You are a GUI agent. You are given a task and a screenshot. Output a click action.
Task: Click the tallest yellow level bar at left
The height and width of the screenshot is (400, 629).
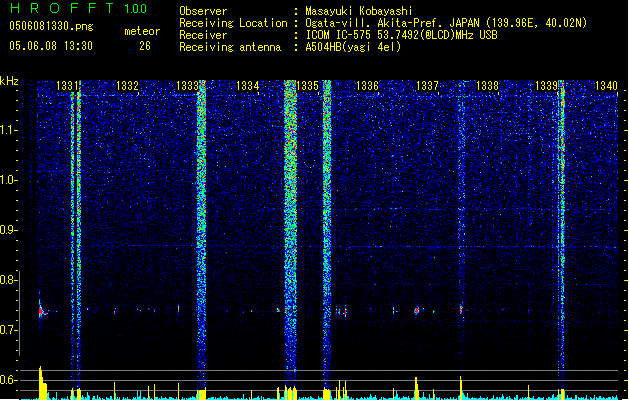[x=41, y=383]
